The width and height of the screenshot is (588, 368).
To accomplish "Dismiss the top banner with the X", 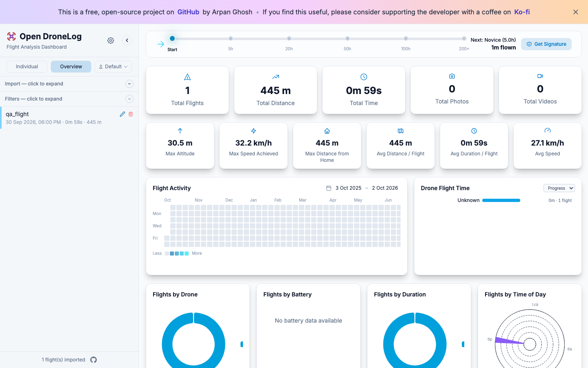I will click(576, 12).
